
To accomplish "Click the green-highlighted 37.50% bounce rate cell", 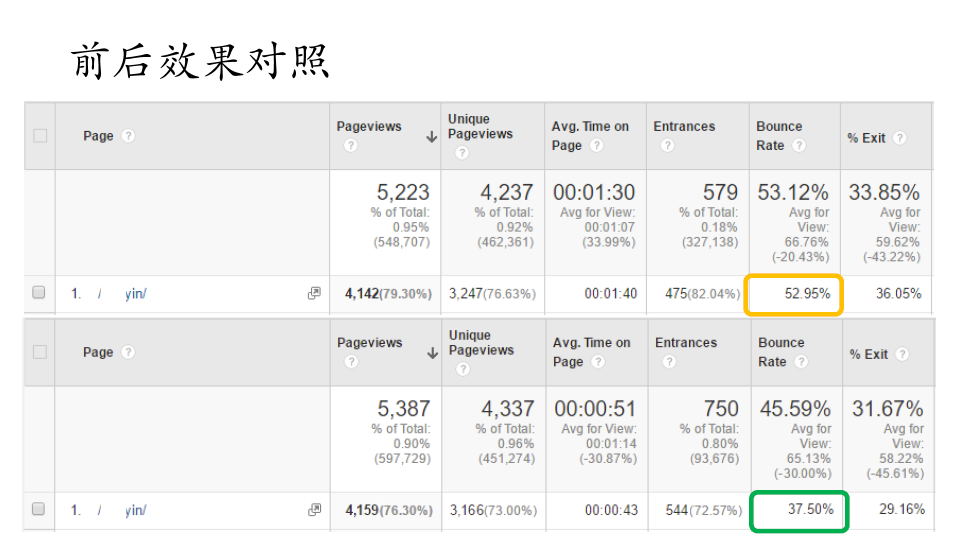I will [799, 510].
